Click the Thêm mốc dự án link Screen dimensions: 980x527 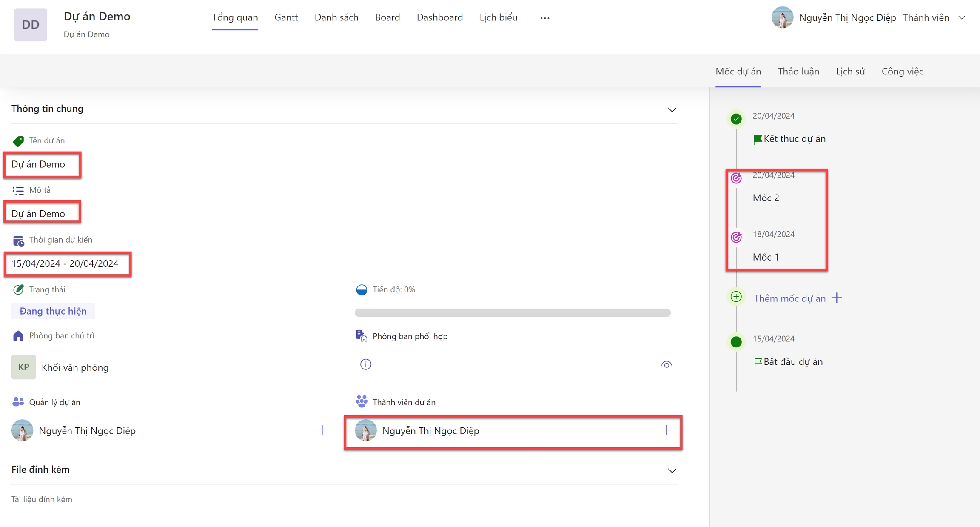pyautogui.click(x=789, y=298)
